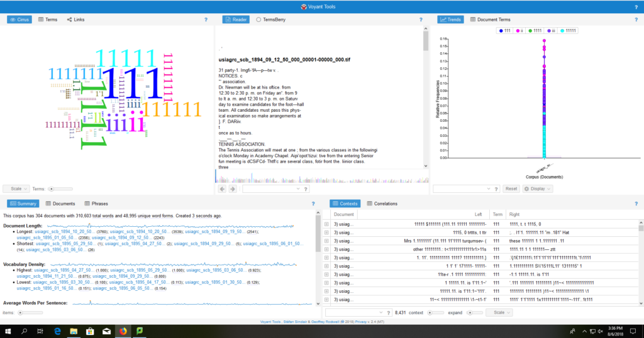Image resolution: width=644 pixels, height=338 pixels.
Task: Switch to the Document Terms tab
Action: tap(491, 19)
